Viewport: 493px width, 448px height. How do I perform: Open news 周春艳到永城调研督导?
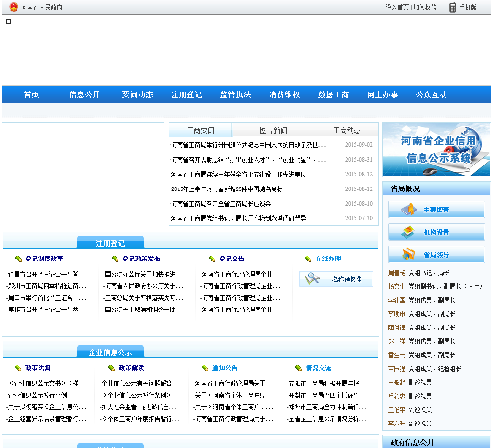point(238,218)
